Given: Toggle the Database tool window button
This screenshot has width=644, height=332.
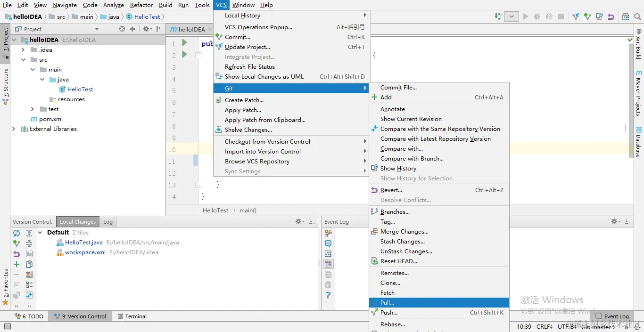Looking at the screenshot, I should 639,142.
